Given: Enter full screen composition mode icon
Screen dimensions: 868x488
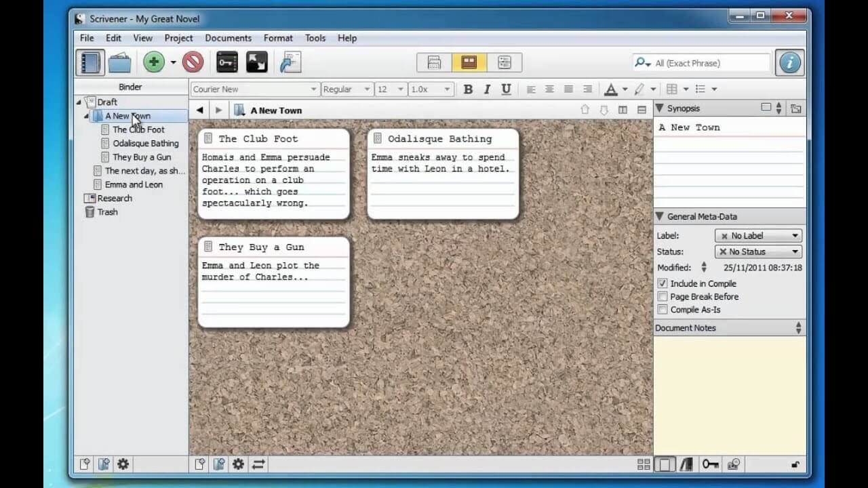Looking at the screenshot, I should 256,62.
